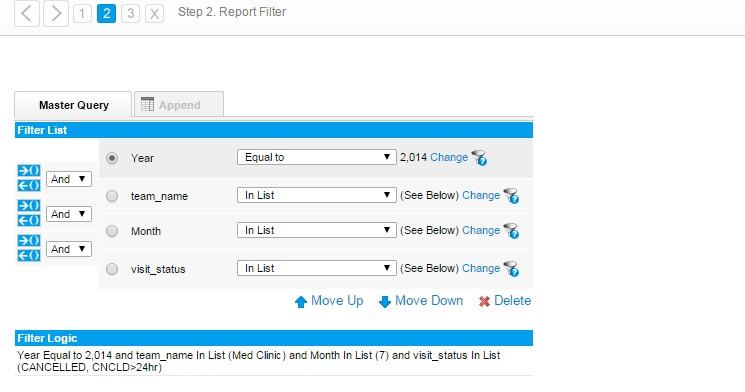Go back with the previous step arrow
The image size is (745, 392).
[x=27, y=13]
